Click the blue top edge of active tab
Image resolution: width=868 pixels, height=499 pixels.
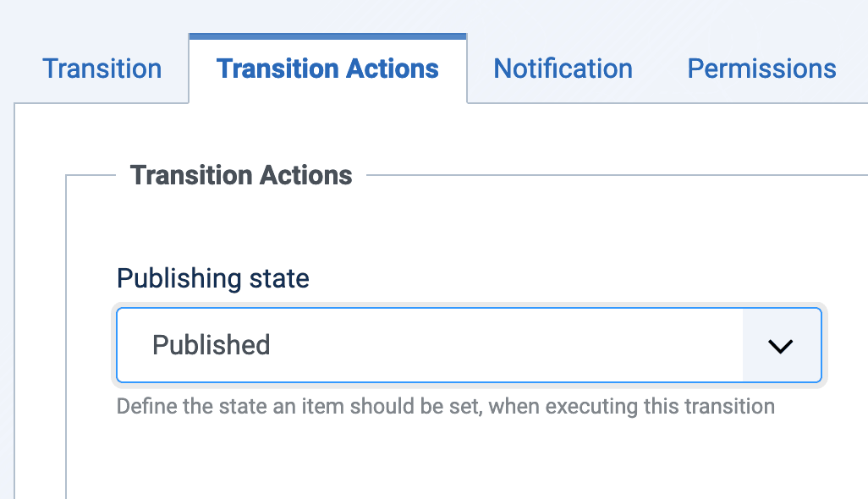pos(327,36)
